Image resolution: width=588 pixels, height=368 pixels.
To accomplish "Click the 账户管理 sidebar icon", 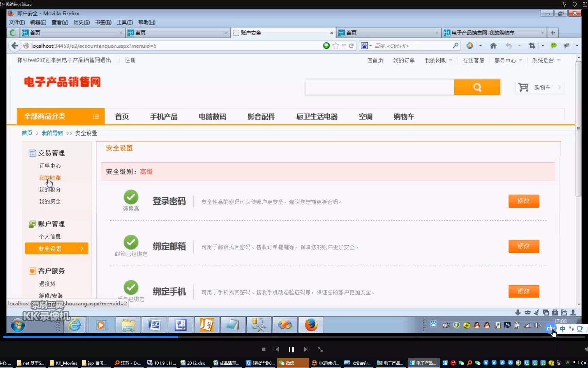I will 32,224.
